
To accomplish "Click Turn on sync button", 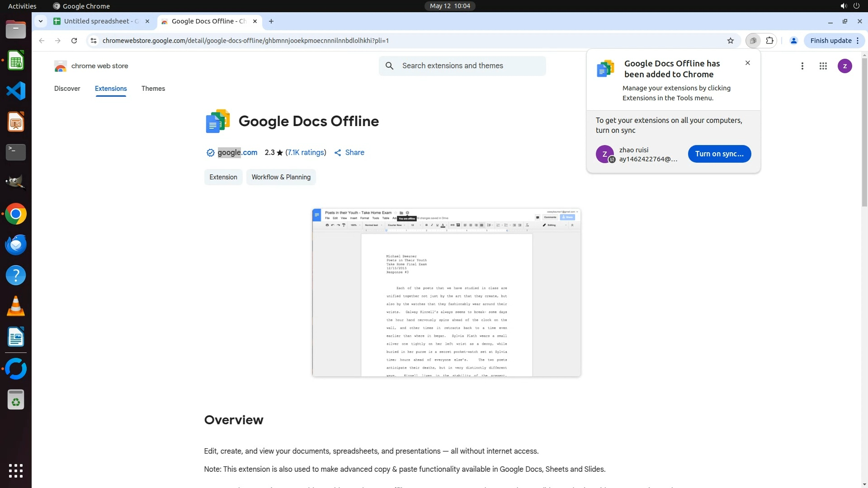I will [x=719, y=154].
